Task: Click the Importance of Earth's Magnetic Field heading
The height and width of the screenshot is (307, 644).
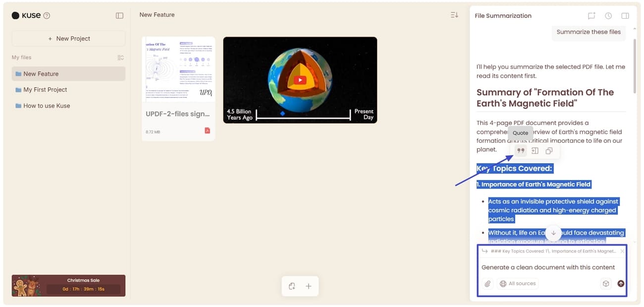Action: [534, 184]
